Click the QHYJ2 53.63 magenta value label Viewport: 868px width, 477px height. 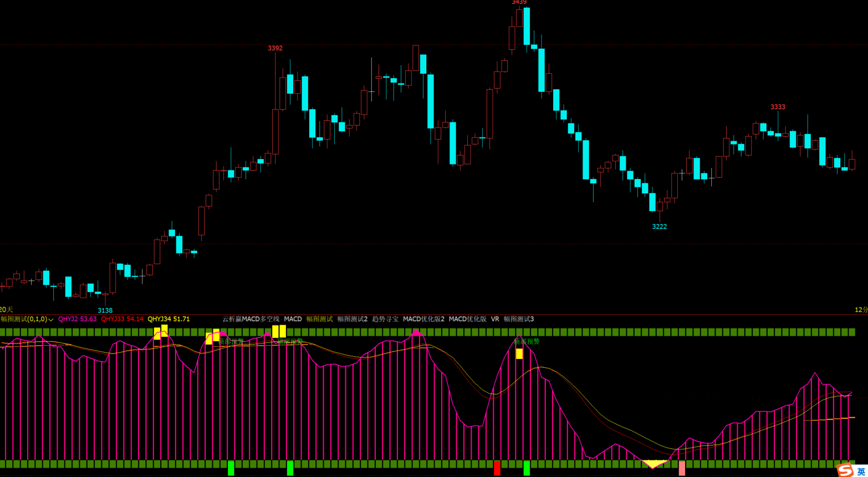(x=77, y=319)
